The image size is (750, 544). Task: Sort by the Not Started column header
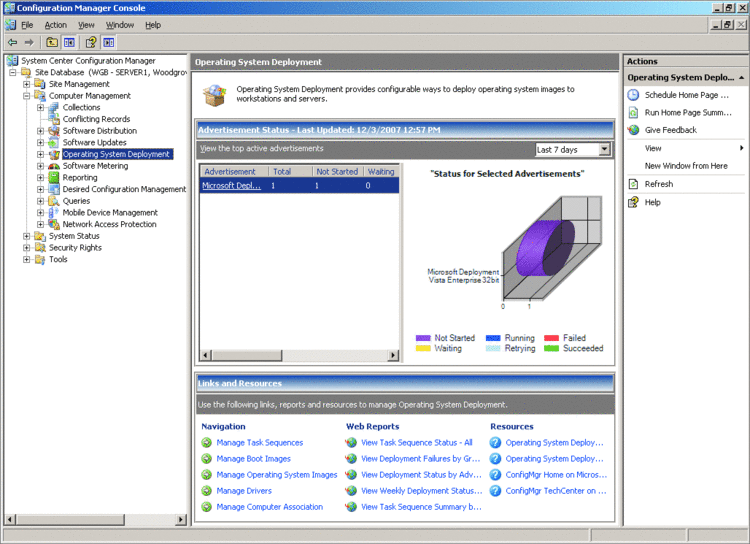pyautogui.click(x=336, y=172)
